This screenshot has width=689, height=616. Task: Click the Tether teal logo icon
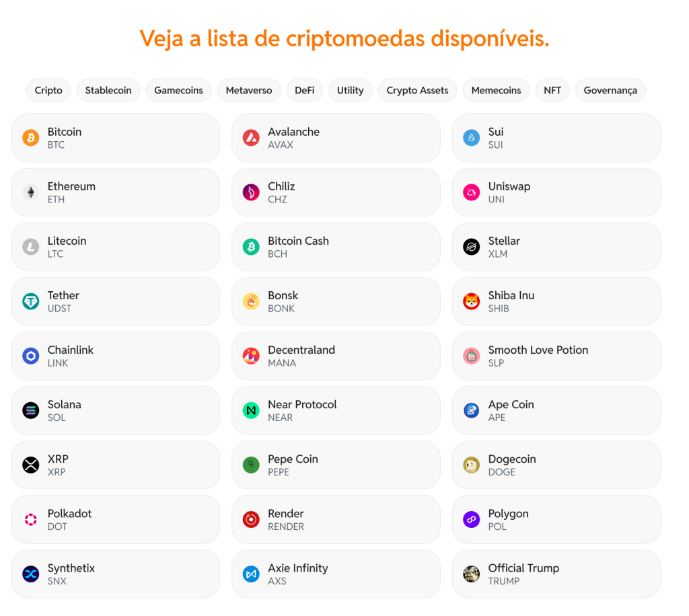click(x=30, y=301)
